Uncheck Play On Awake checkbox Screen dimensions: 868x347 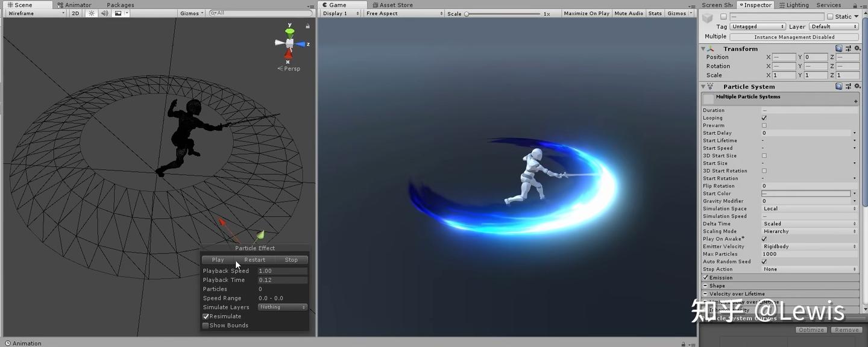tap(764, 239)
